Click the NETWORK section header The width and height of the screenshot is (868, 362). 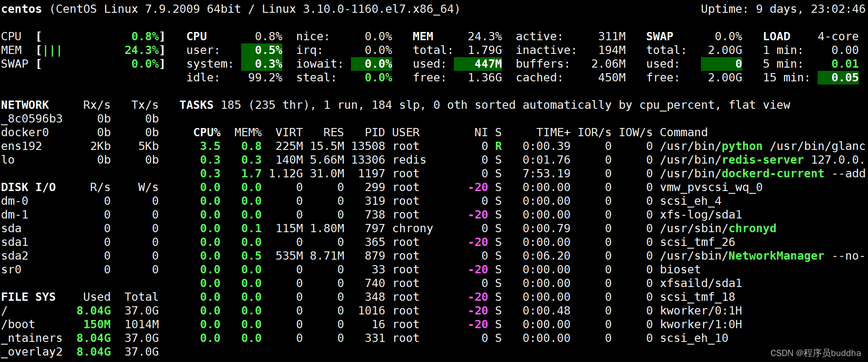[x=25, y=105]
